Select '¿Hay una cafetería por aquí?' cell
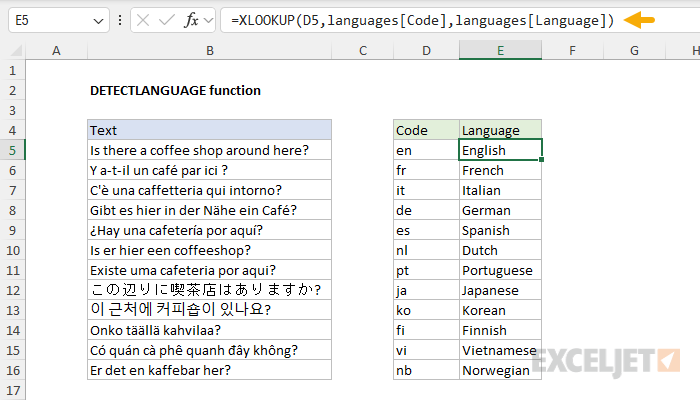 coord(209,230)
